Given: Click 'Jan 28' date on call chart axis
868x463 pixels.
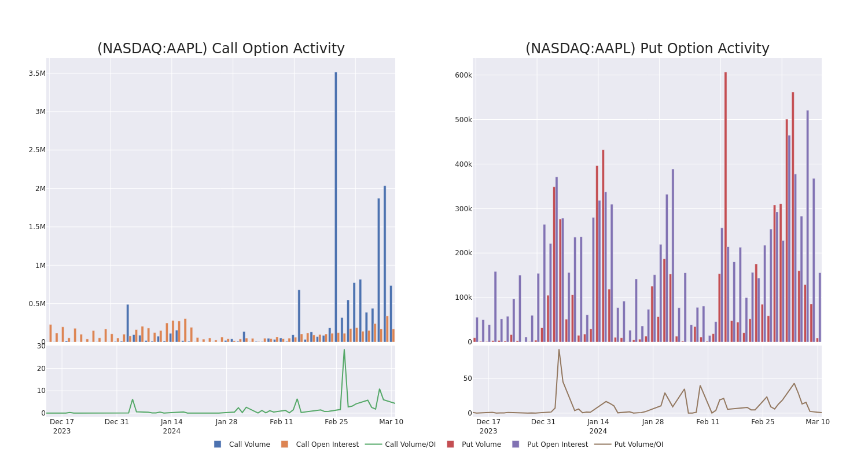Looking at the screenshot, I should 226,422.
